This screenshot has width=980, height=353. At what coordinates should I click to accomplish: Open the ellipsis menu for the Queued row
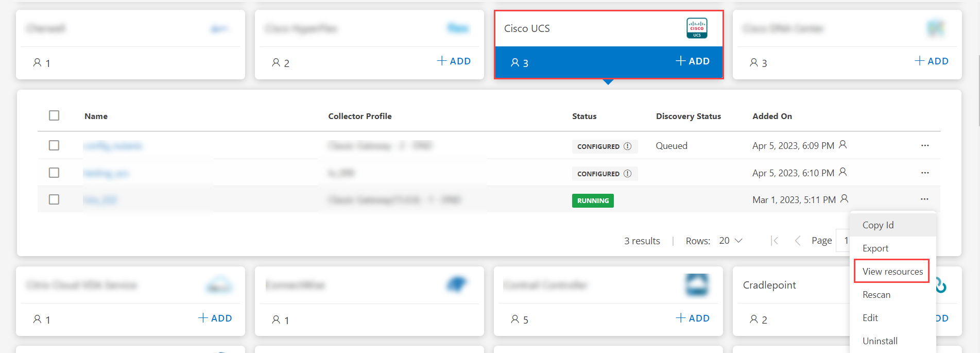click(925, 146)
